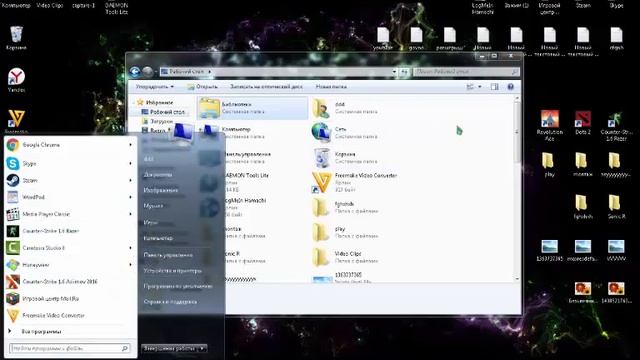Open Media Player Classic in Start menu
The width and height of the screenshot is (640, 360).
tap(69, 214)
